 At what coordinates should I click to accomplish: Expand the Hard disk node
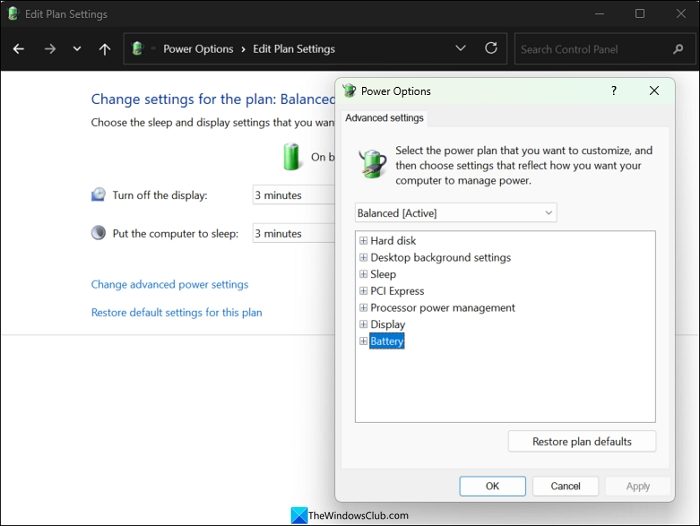(363, 241)
